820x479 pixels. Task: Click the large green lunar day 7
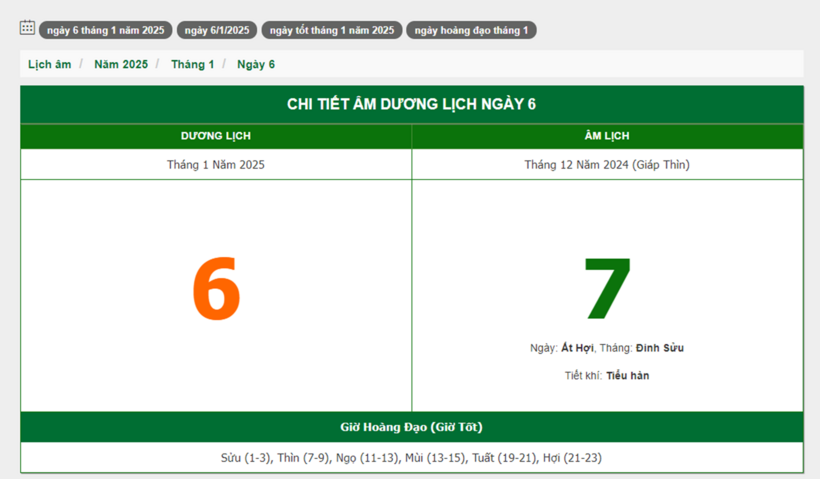(x=607, y=290)
